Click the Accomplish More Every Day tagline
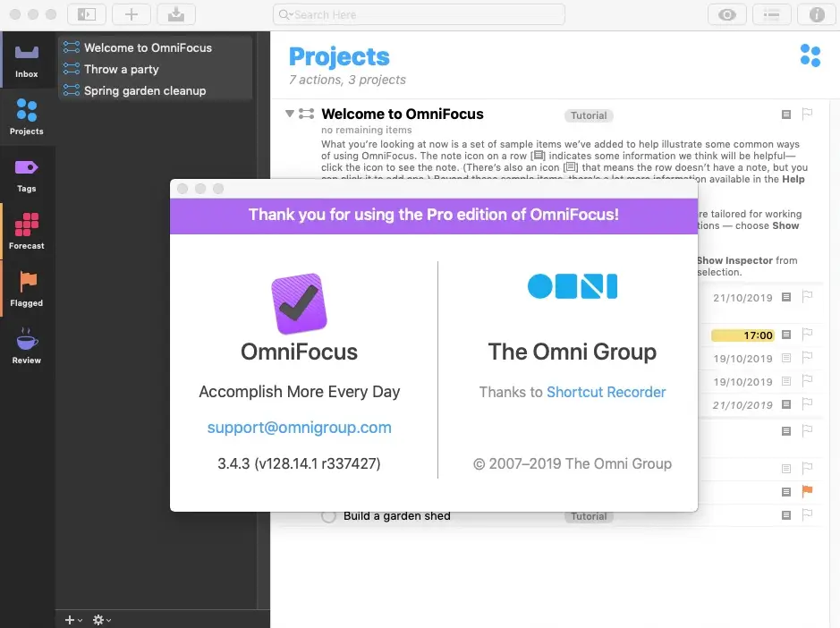 [x=300, y=392]
